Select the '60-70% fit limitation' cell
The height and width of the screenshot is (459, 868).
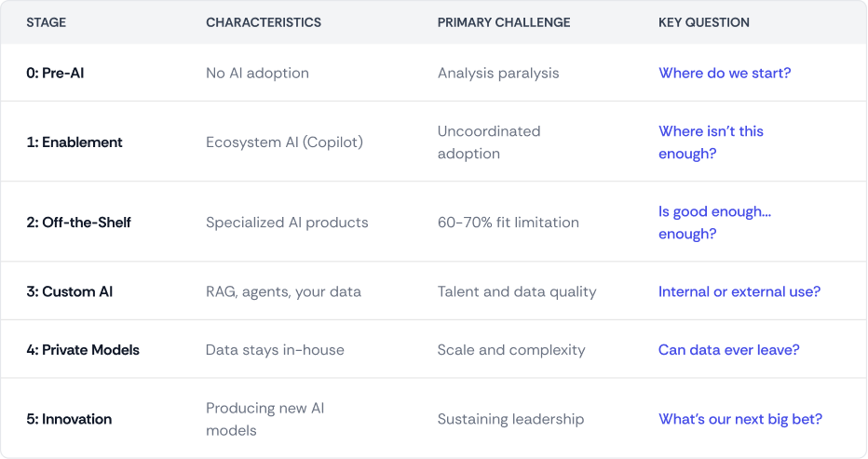[x=508, y=223]
